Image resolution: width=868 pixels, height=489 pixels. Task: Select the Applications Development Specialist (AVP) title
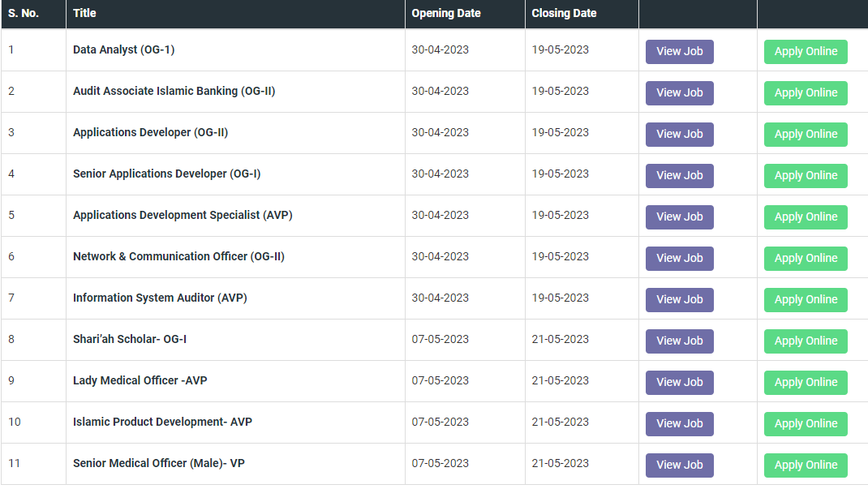click(183, 215)
